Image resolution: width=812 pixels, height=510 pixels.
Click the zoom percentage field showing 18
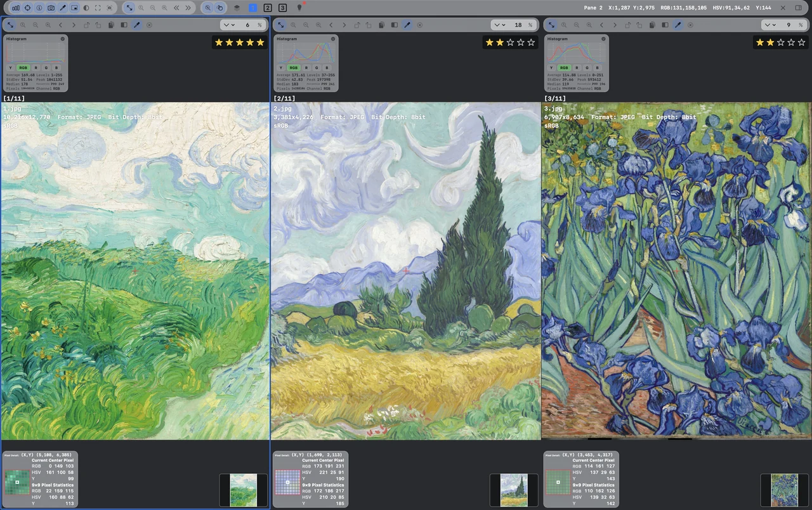(x=518, y=25)
